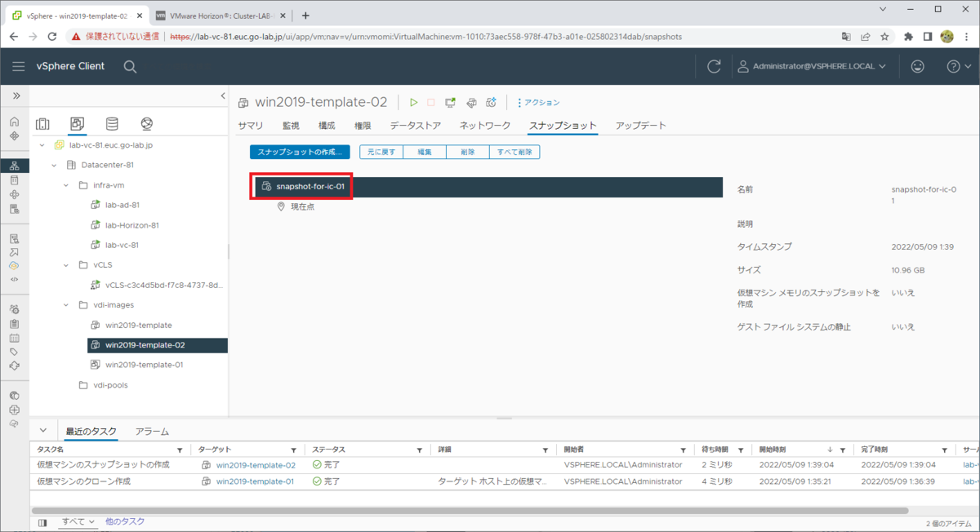Open Auto Deploy sidebar icon
980x532 pixels.
click(14, 253)
